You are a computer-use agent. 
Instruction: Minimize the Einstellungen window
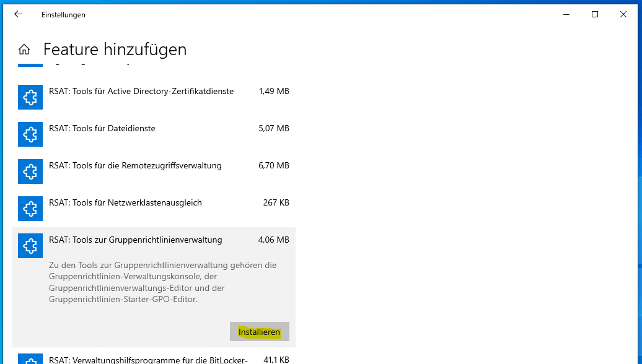click(566, 14)
